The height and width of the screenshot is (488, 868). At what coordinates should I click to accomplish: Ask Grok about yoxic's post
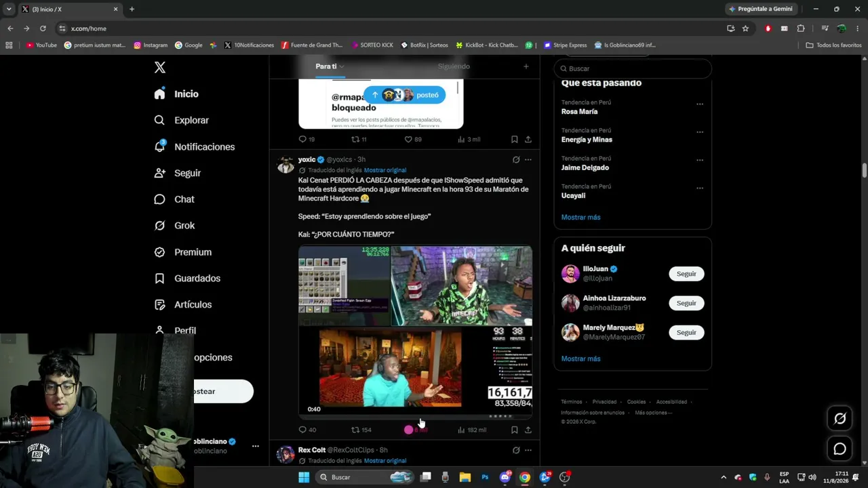[x=516, y=160]
